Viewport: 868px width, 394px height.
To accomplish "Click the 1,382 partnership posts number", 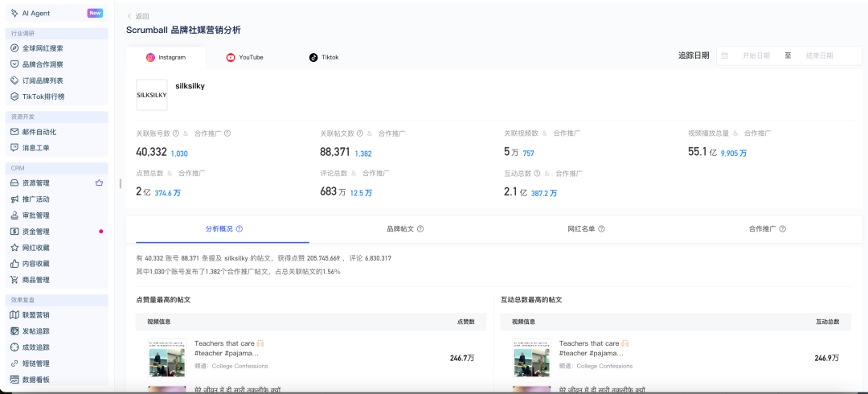I will pyautogui.click(x=363, y=154).
